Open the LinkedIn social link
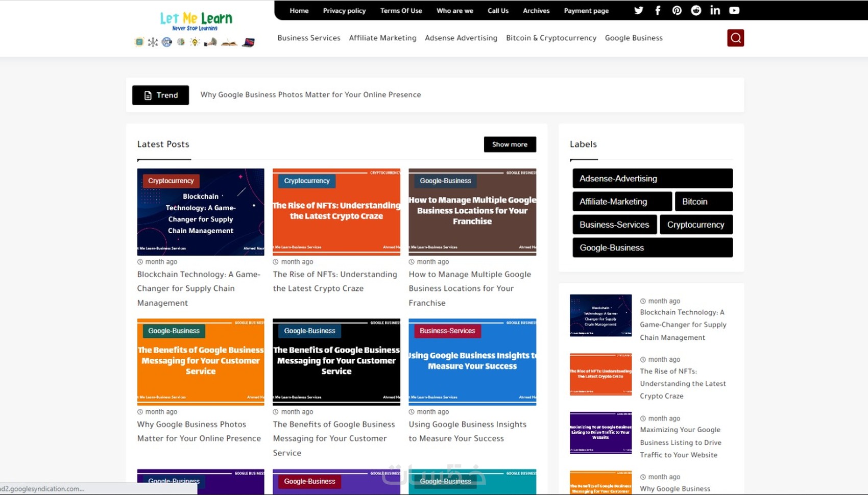Image resolution: width=868 pixels, height=495 pixels. (x=715, y=10)
